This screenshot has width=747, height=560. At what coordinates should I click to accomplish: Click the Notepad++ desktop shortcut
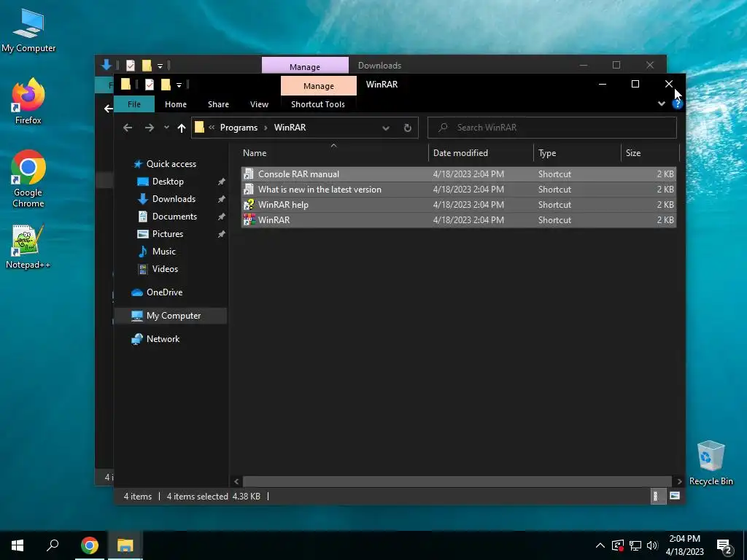coord(28,246)
